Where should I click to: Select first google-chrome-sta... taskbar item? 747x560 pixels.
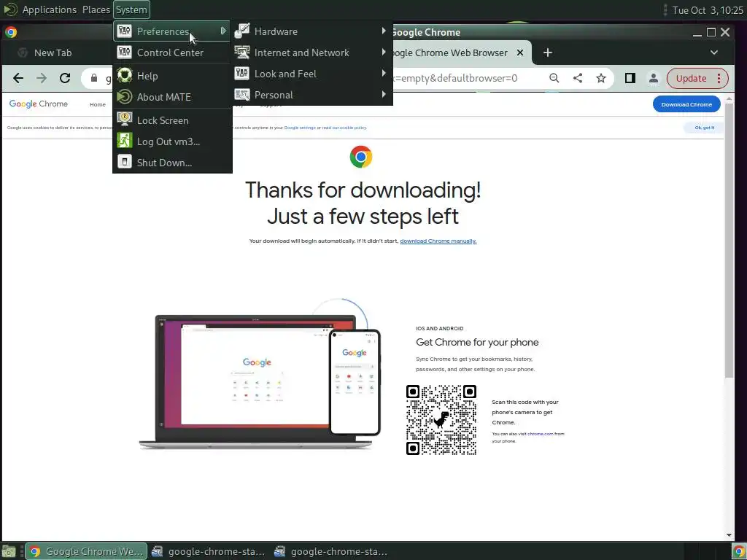(209, 551)
